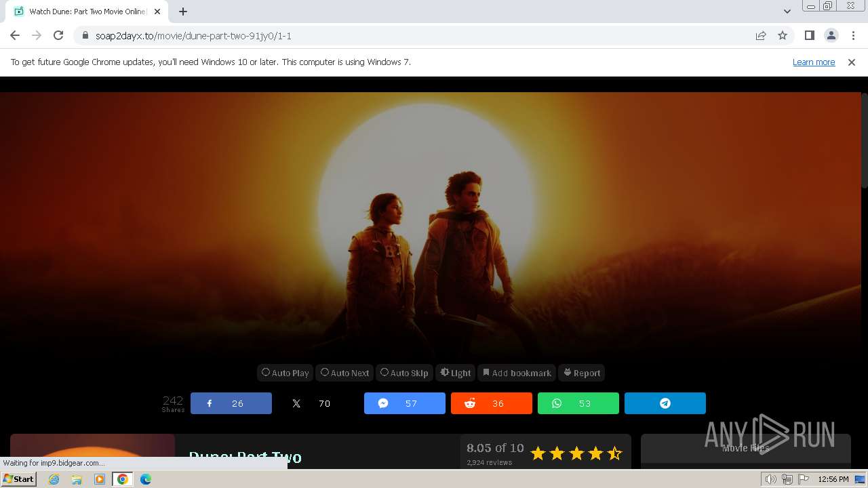Share on Facebook button with 26
Viewport: 868px width, 488px height.
(231, 403)
